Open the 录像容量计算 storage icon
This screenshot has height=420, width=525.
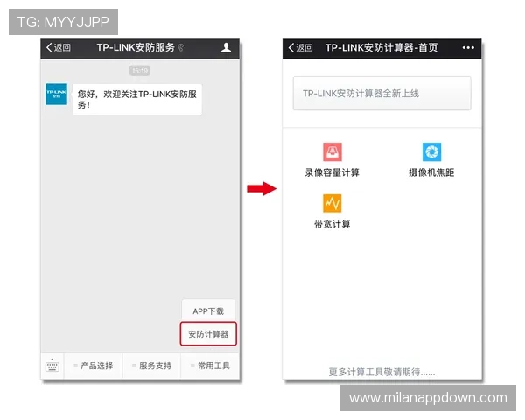(332, 151)
